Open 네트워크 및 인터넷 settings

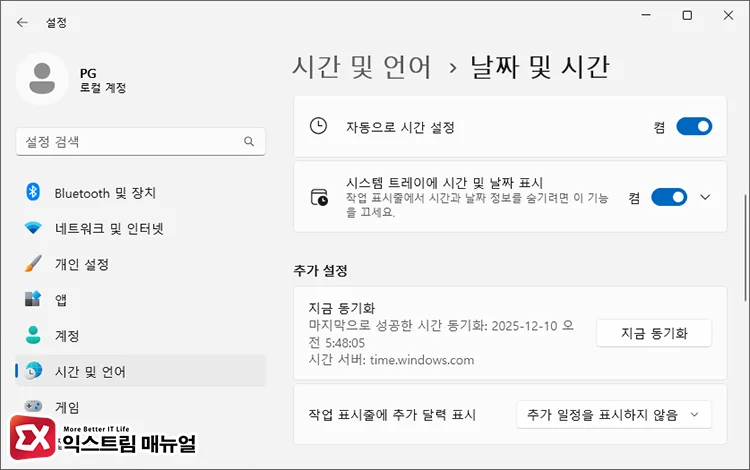pos(141,228)
